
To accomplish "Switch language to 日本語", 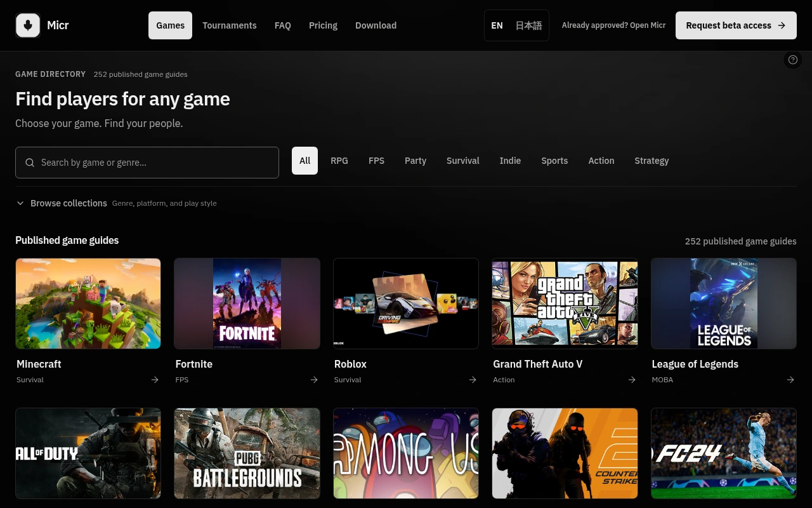I will coord(528,25).
